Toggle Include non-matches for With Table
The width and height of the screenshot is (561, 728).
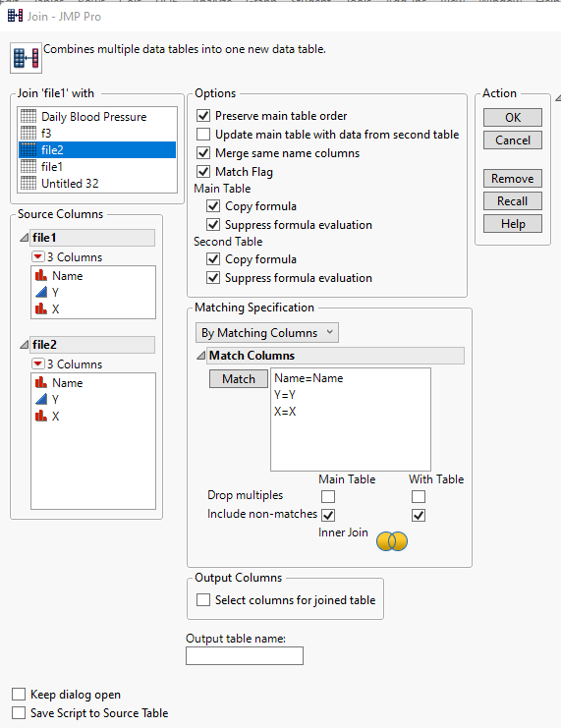419,516
